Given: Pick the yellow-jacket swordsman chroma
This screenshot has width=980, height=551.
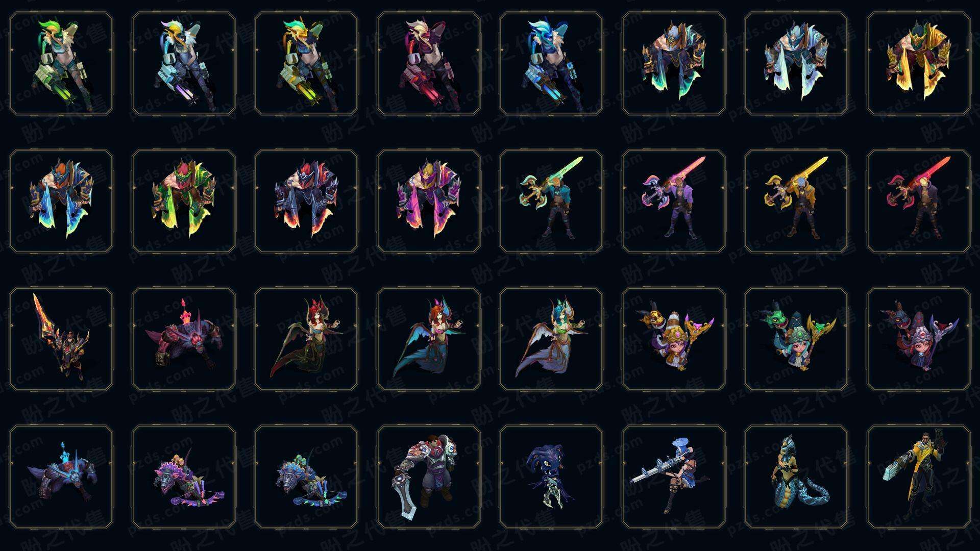Looking at the screenshot, I should [796, 201].
